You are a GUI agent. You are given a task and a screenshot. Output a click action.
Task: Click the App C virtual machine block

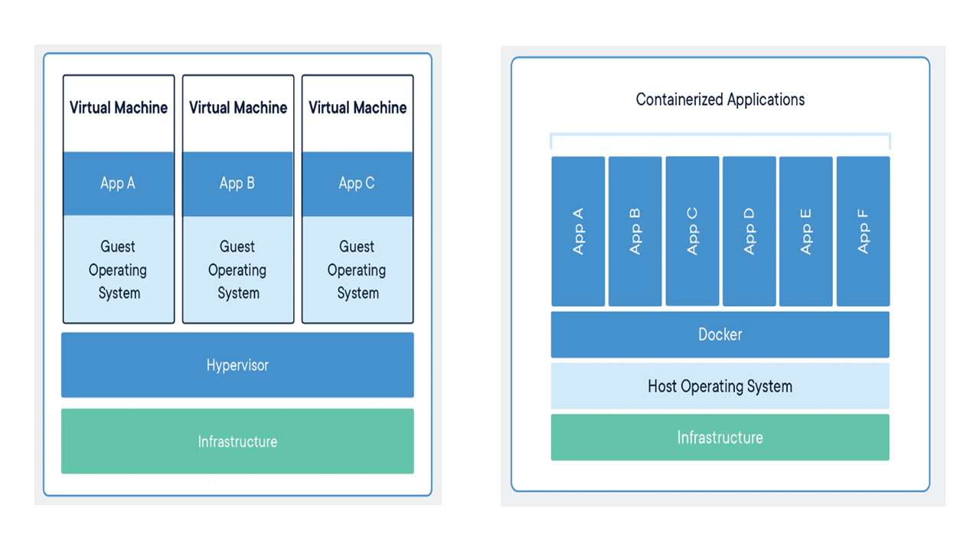358,184
